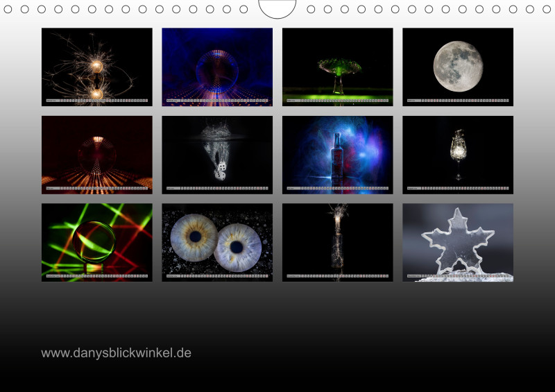
Task: Click the green liquid splash photo
Action: (x=337, y=64)
